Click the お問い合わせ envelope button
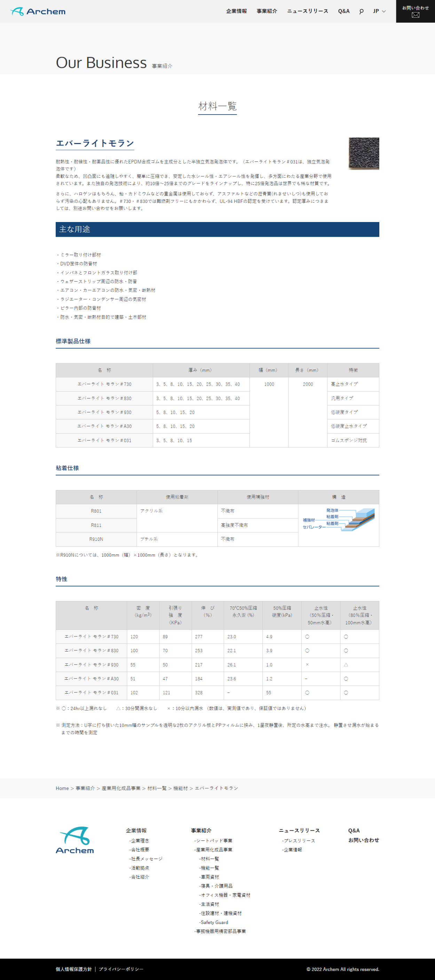 (x=416, y=11)
